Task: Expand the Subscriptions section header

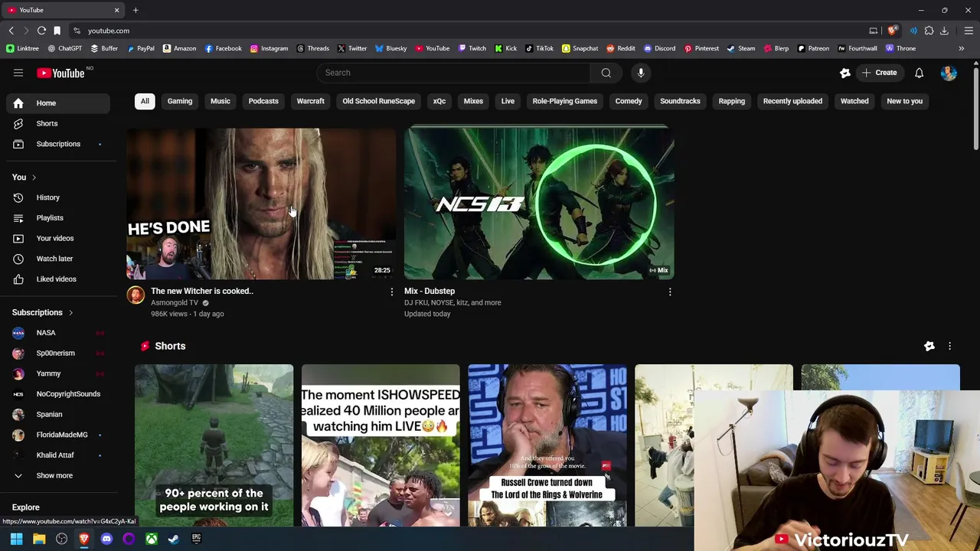Action: tap(43, 312)
